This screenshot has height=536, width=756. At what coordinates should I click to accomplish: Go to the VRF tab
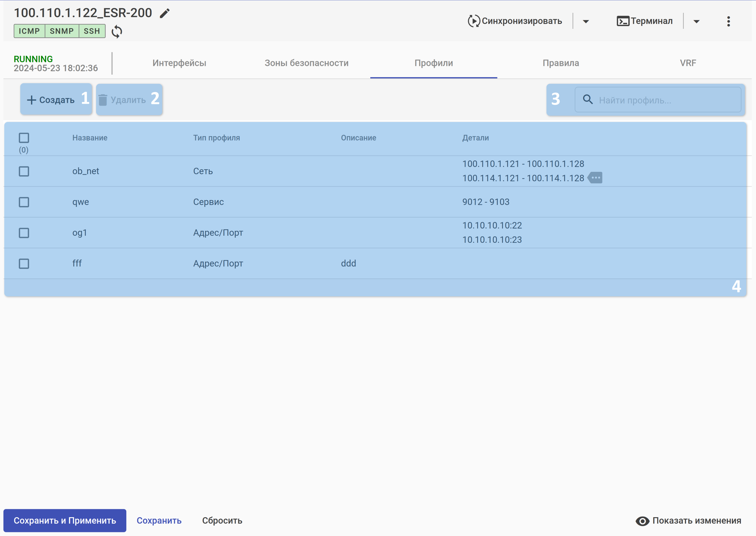click(x=688, y=63)
